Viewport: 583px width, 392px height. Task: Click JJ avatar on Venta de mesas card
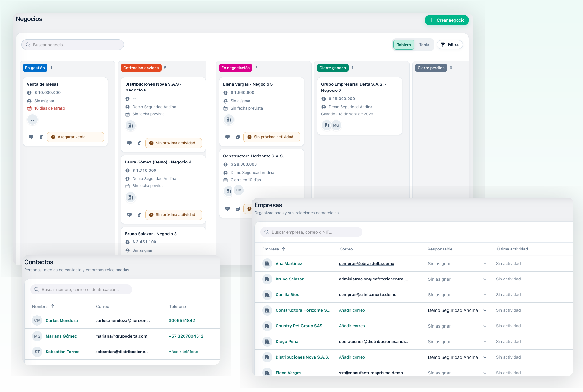tap(32, 120)
